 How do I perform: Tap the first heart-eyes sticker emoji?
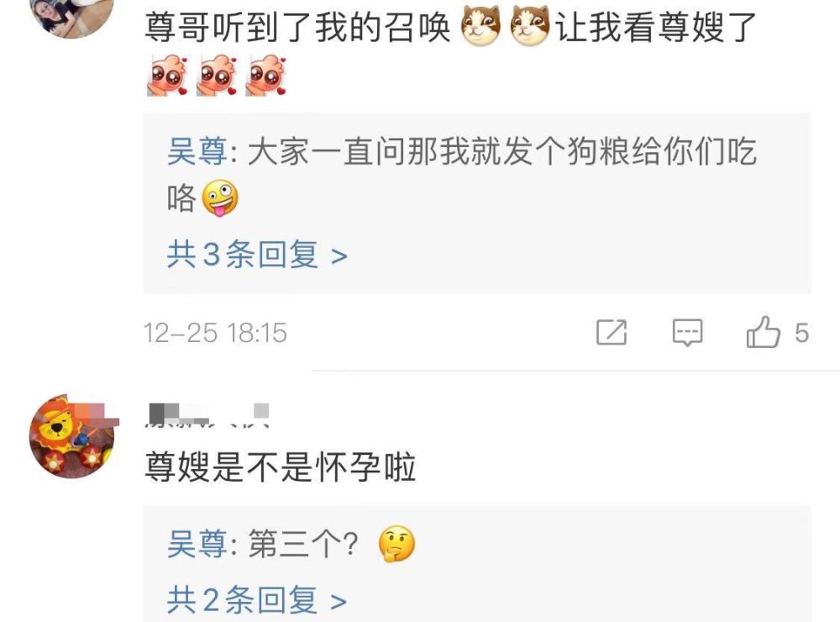point(168,76)
